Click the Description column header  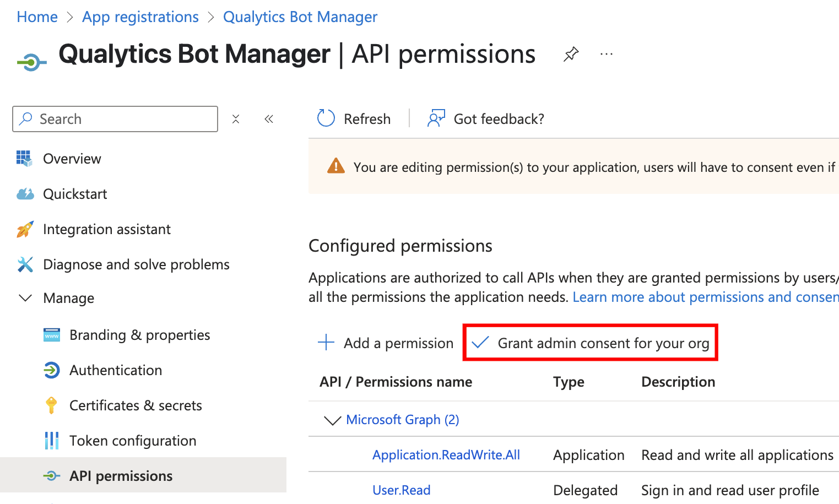678,382
